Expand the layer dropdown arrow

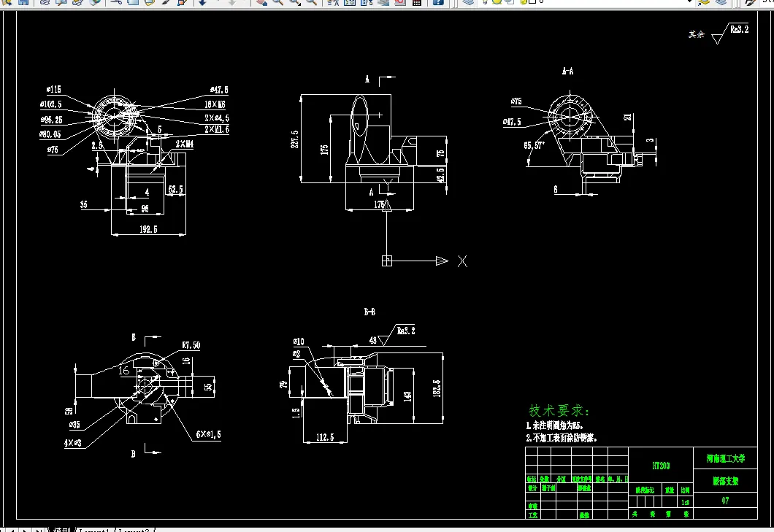click(689, 2)
